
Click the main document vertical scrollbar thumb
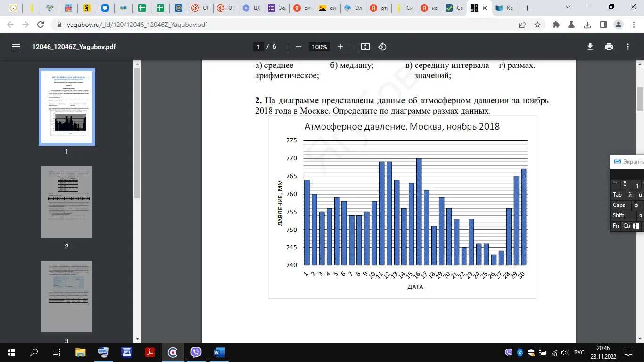[x=640, y=99]
